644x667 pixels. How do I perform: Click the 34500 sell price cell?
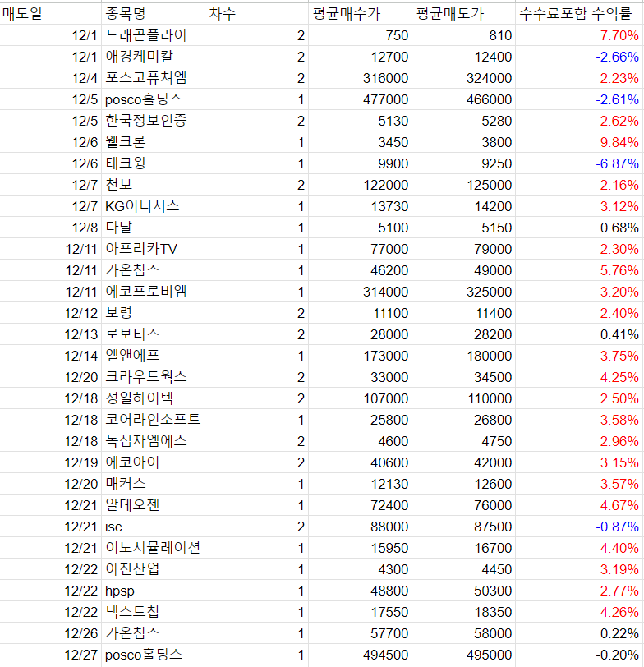[463, 377]
